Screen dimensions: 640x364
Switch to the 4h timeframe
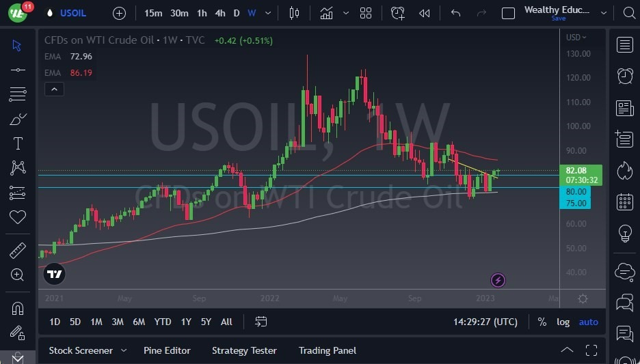tap(220, 14)
